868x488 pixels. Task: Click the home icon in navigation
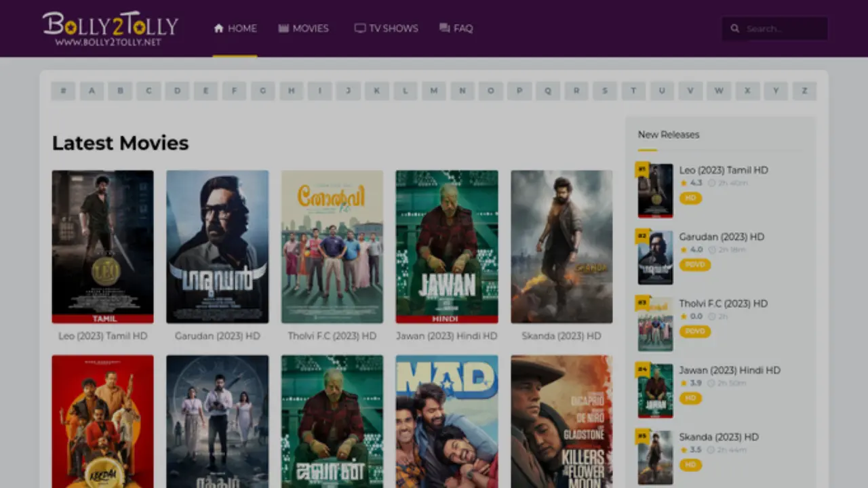click(x=218, y=28)
